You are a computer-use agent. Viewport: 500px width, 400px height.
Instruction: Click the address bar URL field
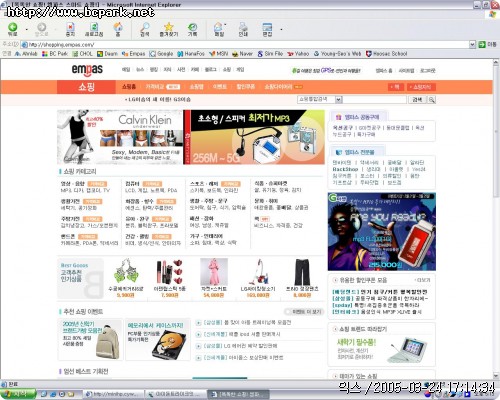pyautogui.click(x=245, y=44)
